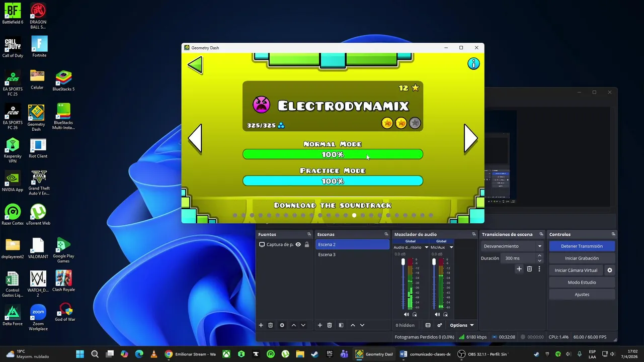Expand Mic/Aux channel dropdown arrow
This screenshot has width=644, height=362.
(x=451, y=247)
